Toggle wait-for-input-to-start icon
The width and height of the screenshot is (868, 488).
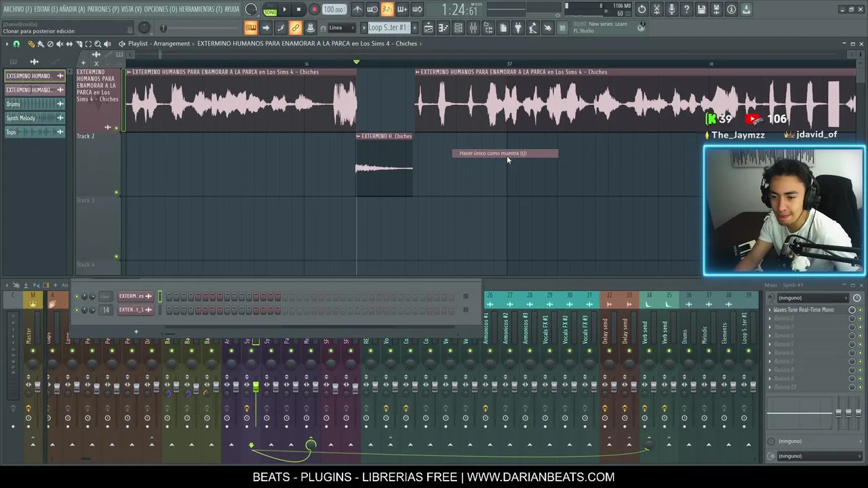click(372, 9)
